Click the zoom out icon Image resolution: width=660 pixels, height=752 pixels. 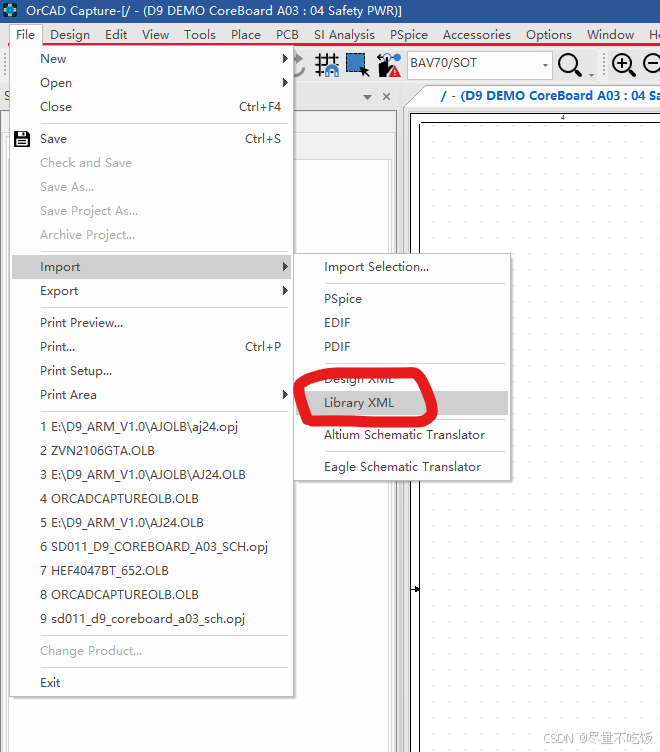[652, 64]
